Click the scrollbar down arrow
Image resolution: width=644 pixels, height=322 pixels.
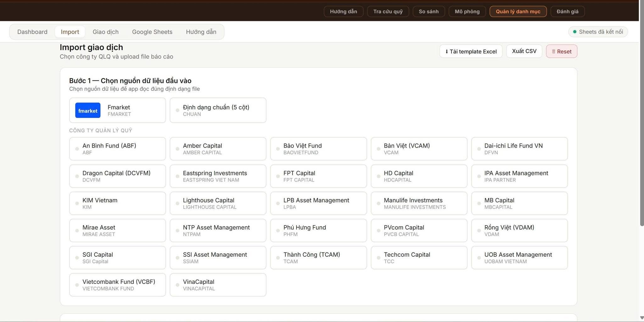click(642, 318)
